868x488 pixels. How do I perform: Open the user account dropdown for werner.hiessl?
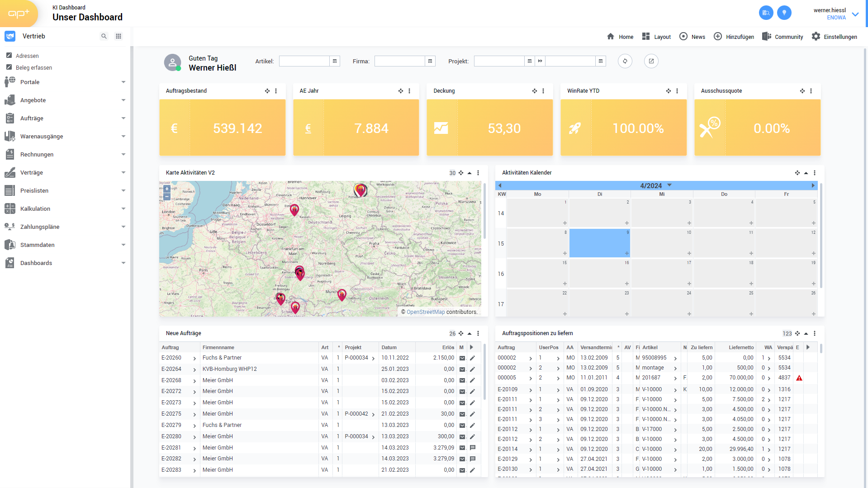855,14
